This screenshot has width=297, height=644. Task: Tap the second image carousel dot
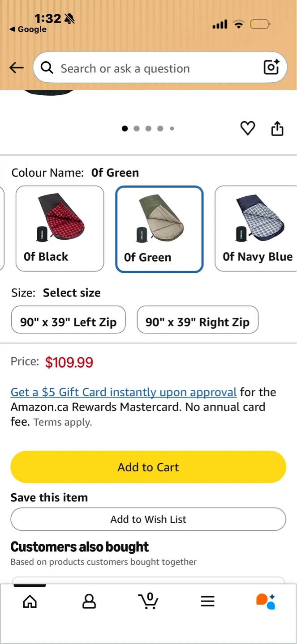point(137,129)
